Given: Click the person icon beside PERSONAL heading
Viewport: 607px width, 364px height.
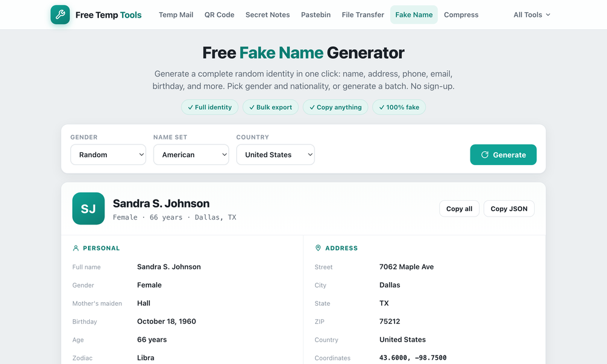Looking at the screenshot, I should (76, 248).
